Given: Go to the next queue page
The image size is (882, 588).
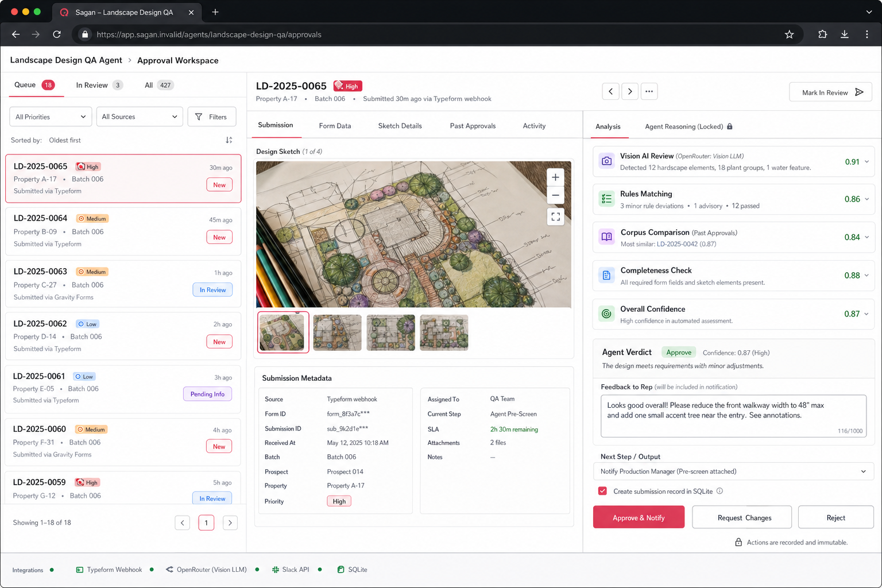Looking at the screenshot, I should pyautogui.click(x=230, y=523).
